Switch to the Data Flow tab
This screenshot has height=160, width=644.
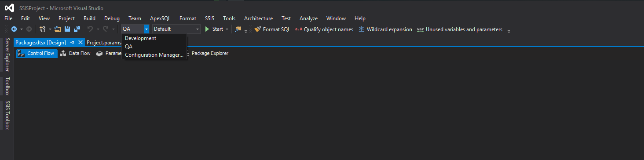(x=75, y=53)
